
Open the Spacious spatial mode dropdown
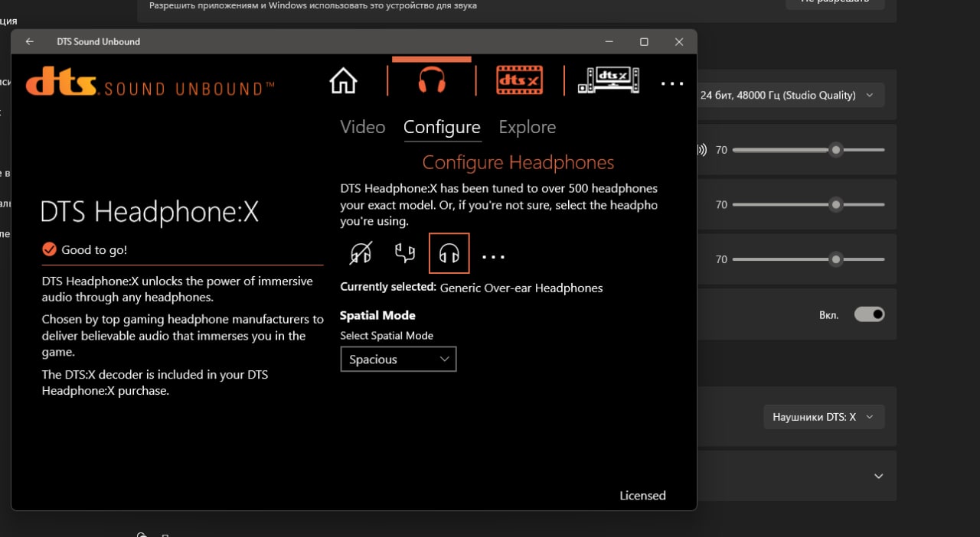(x=398, y=360)
